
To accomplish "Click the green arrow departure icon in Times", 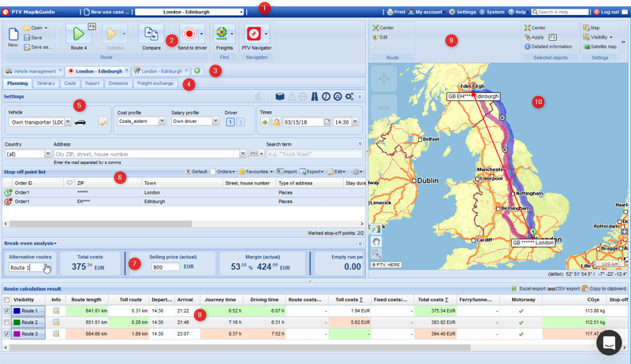I will [265, 122].
